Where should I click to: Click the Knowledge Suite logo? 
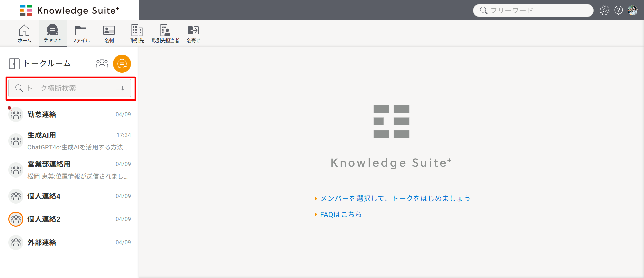tap(70, 11)
